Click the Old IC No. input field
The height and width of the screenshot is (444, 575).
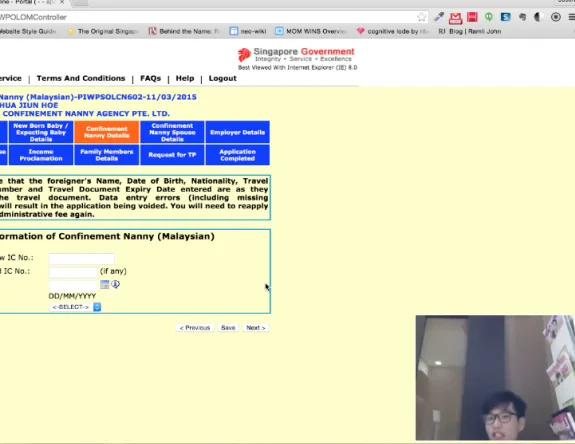click(73, 272)
